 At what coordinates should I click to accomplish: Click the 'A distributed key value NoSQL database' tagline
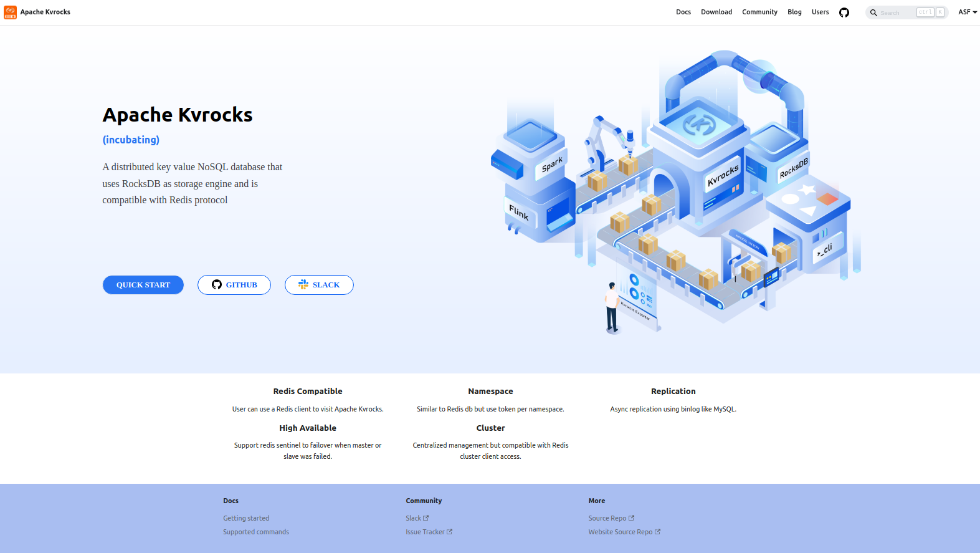click(193, 183)
